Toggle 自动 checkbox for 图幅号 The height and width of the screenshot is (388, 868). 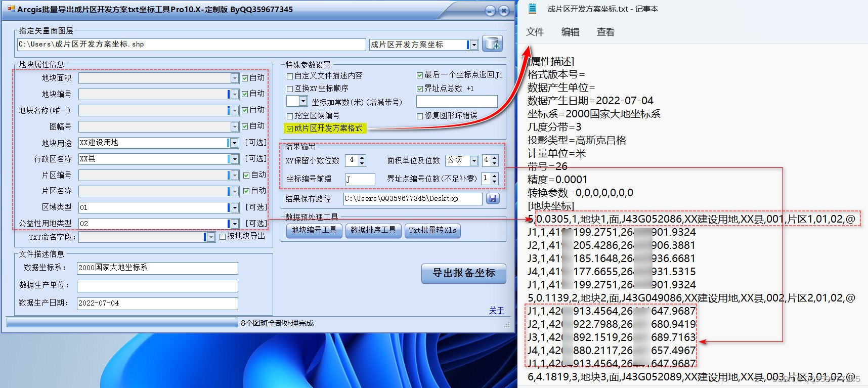[245, 126]
